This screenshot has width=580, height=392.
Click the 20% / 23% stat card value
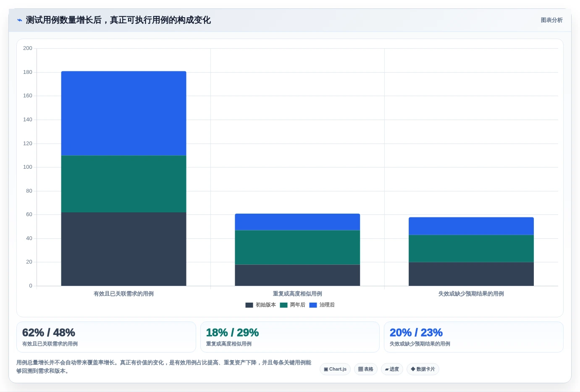pos(416,333)
